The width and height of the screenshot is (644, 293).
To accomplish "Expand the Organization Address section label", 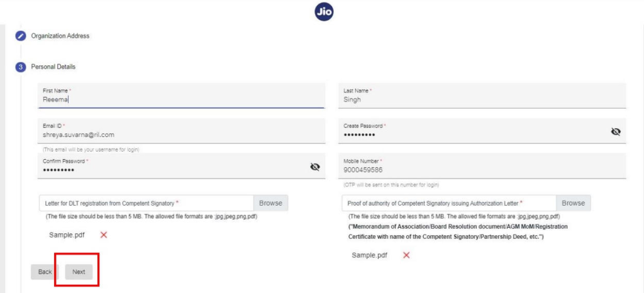I will (x=60, y=36).
